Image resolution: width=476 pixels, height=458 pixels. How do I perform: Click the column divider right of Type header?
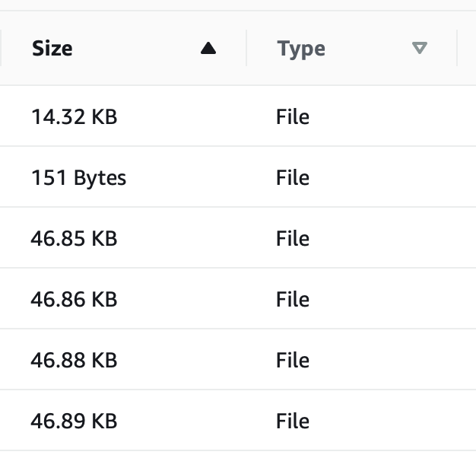point(457,48)
